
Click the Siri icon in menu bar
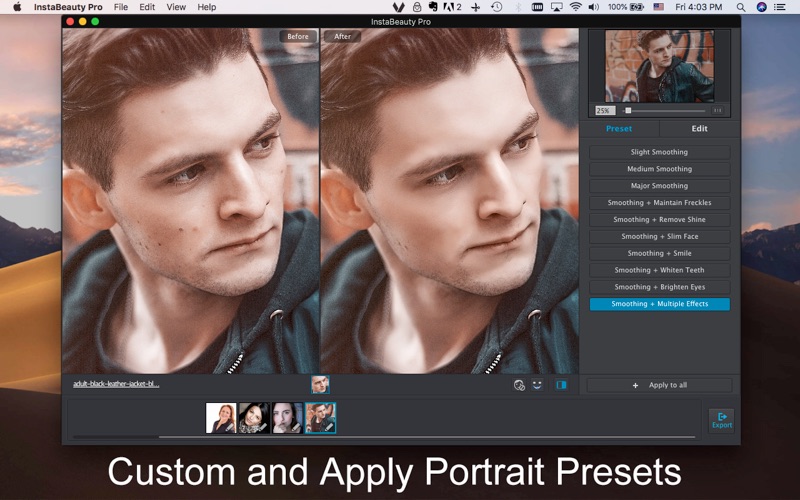761,7
